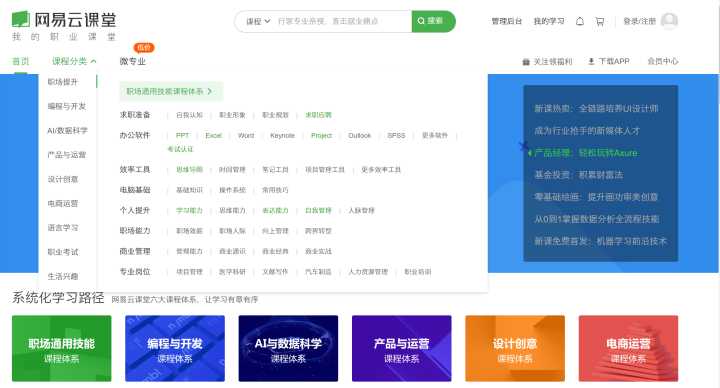Go to the 首页 home tab
The image size is (720, 388).
pyautogui.click(x=21, y=61)
